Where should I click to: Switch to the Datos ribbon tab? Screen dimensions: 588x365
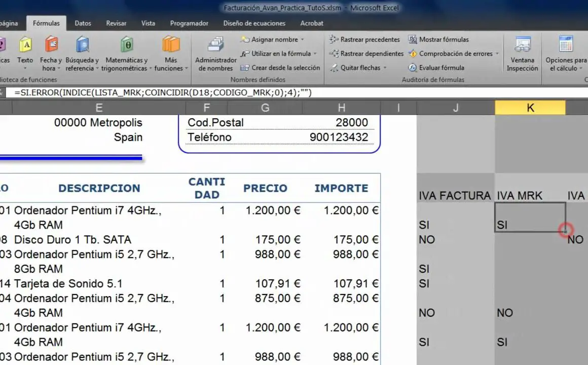(x=83, y=23)
